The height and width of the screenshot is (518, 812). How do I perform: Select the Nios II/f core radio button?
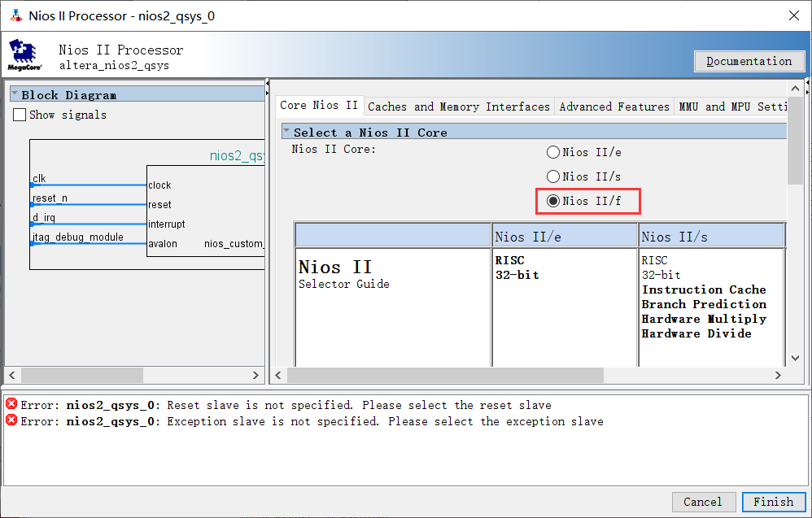553,201
